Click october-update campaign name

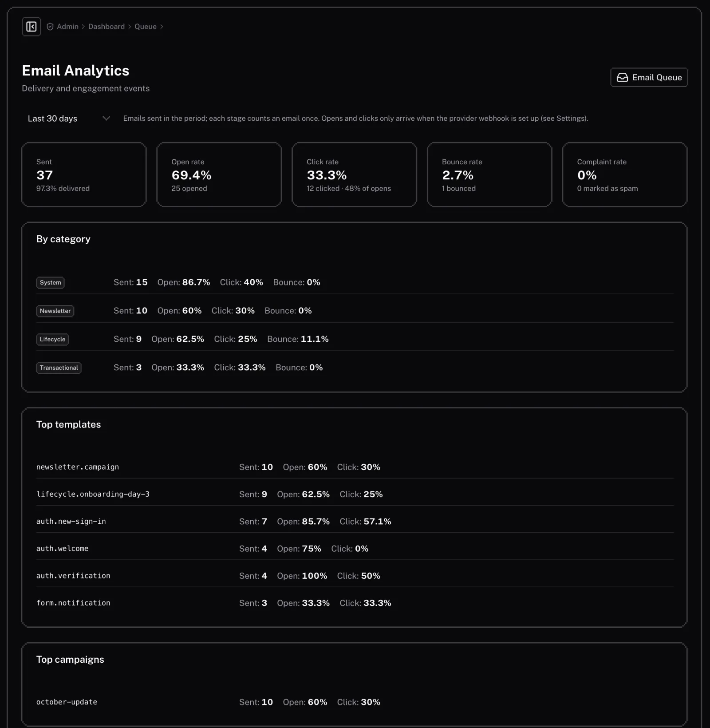[x=67, y=702]
